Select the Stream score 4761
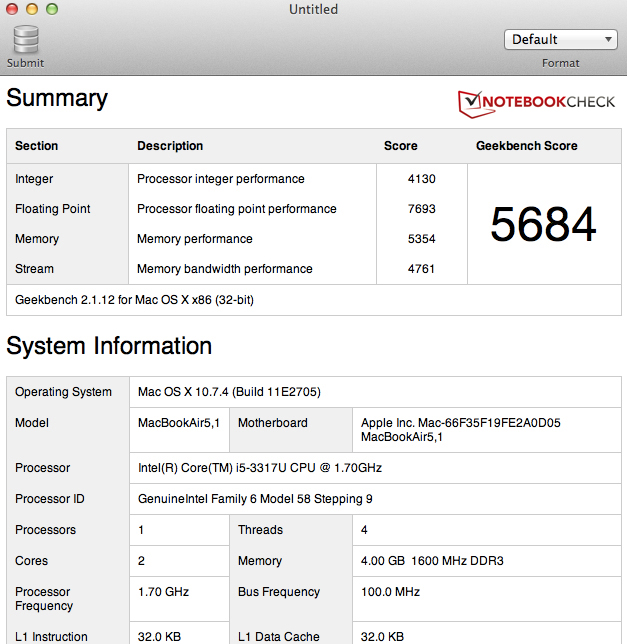This screenshot has height=644, width=627. 421,269
